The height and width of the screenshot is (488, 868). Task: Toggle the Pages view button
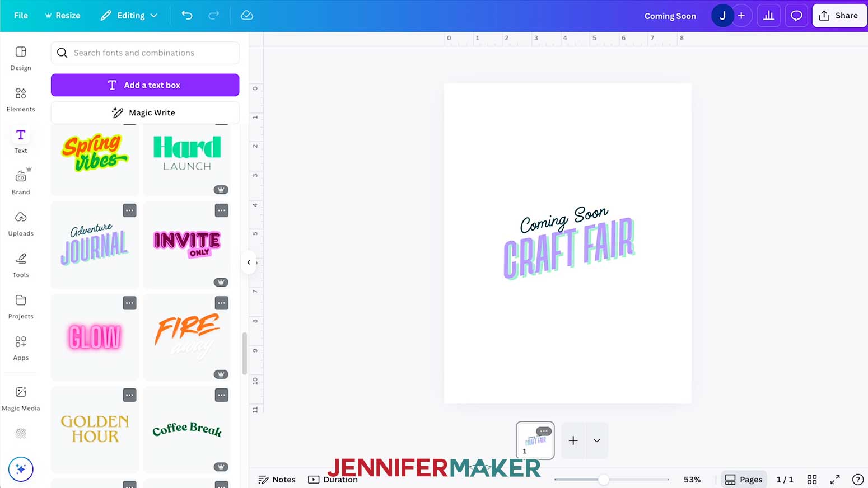coord(744,480)
